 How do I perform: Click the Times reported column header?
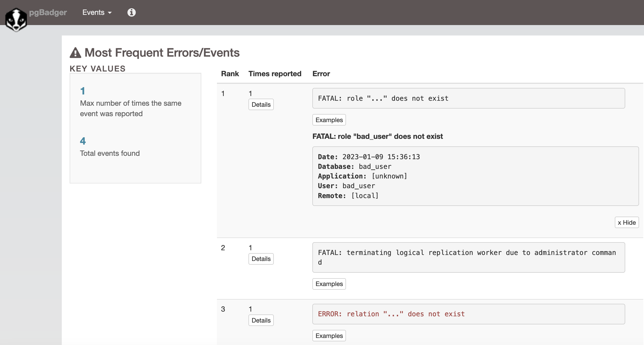click(275, 74)
